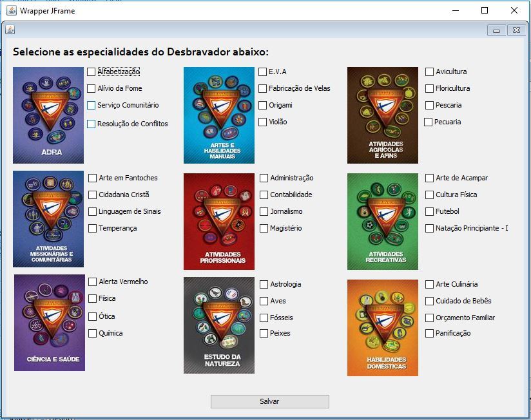Click Artes e Habilidades Manuais poster
This screenshot has width=531, height=420.
pos(218,115)
